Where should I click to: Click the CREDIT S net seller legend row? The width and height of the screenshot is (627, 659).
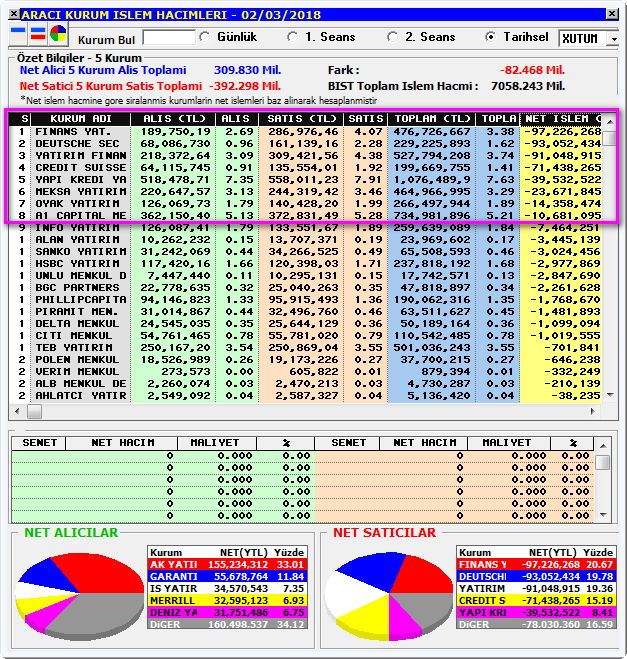pos(536,601)
